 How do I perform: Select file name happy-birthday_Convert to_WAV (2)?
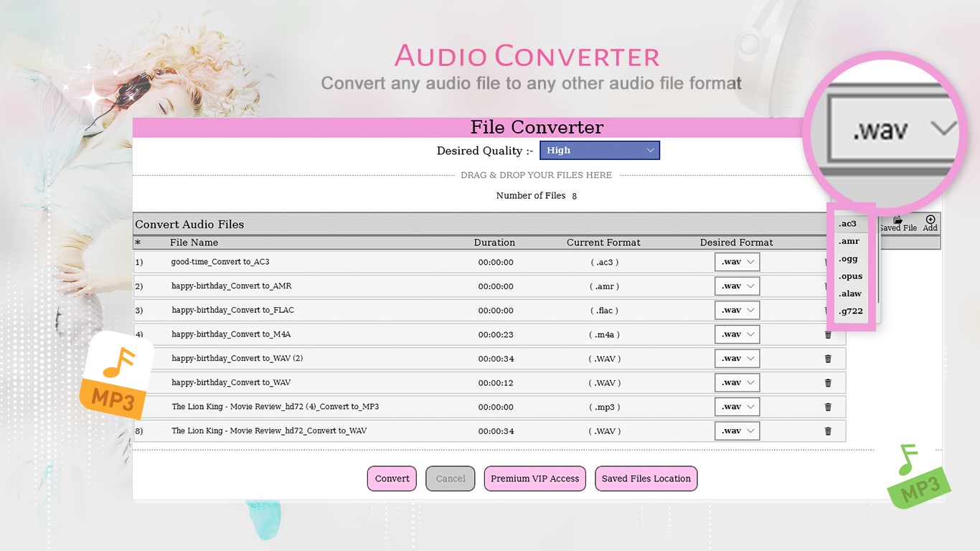[237, 359]
